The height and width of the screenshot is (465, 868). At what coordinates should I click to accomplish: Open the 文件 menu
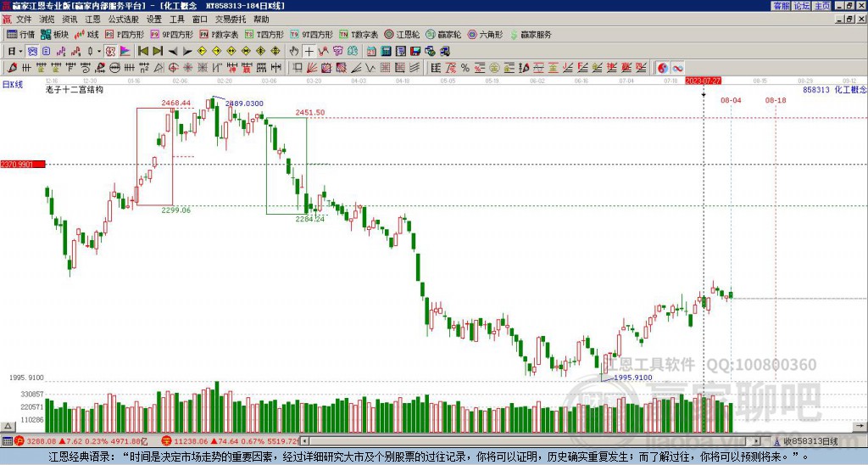pyautogui.click(x=24, y=20)
